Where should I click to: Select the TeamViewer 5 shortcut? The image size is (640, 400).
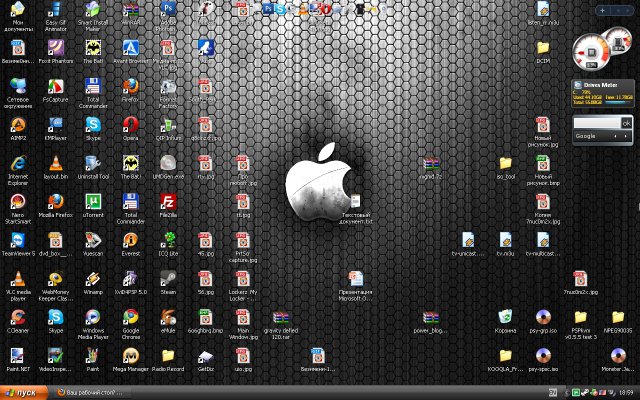(x=17, y=239)
